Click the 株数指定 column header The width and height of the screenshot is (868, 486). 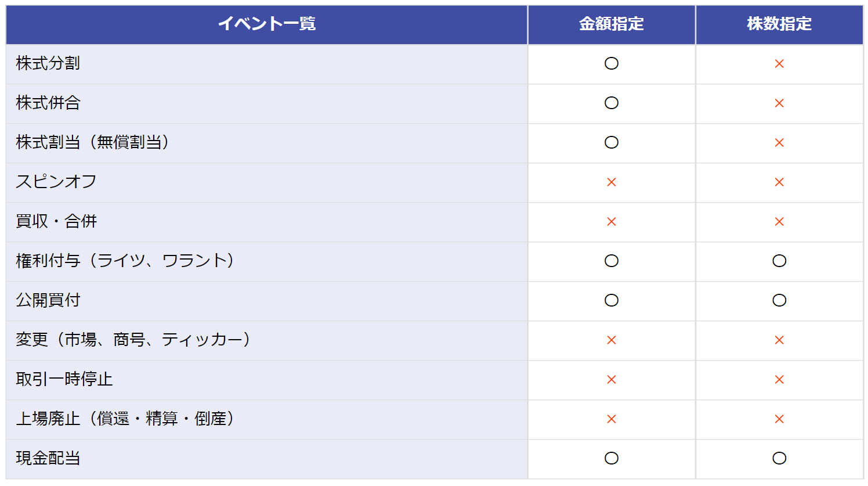coord(779,24)
